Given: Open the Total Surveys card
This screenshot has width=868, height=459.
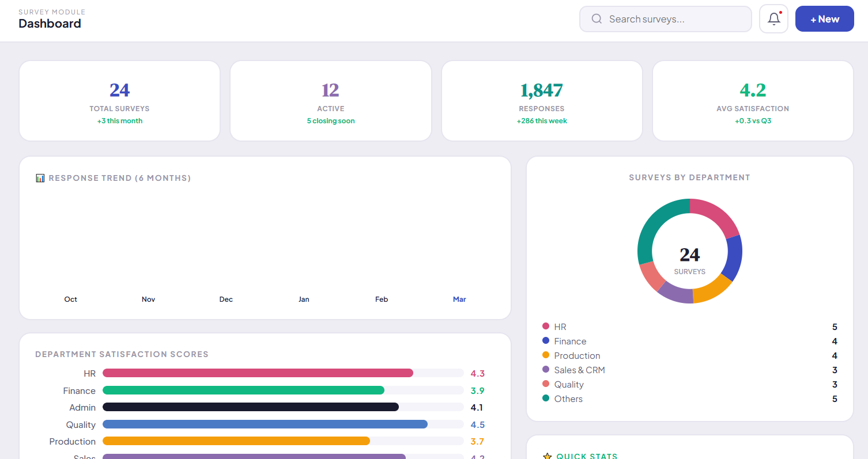Looking at the screenshot, I should [120, 101].
